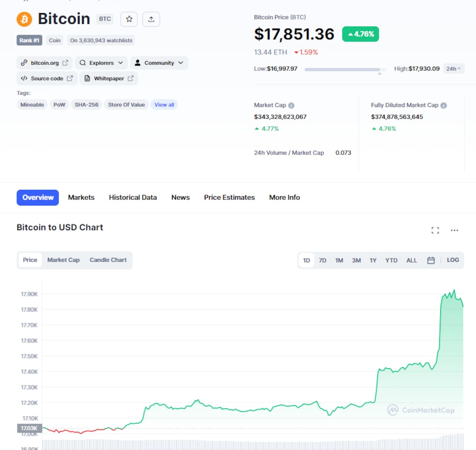The image size is (476, 450).
Task: Click the Whitepaper link
Action: [x=109, y=79]
